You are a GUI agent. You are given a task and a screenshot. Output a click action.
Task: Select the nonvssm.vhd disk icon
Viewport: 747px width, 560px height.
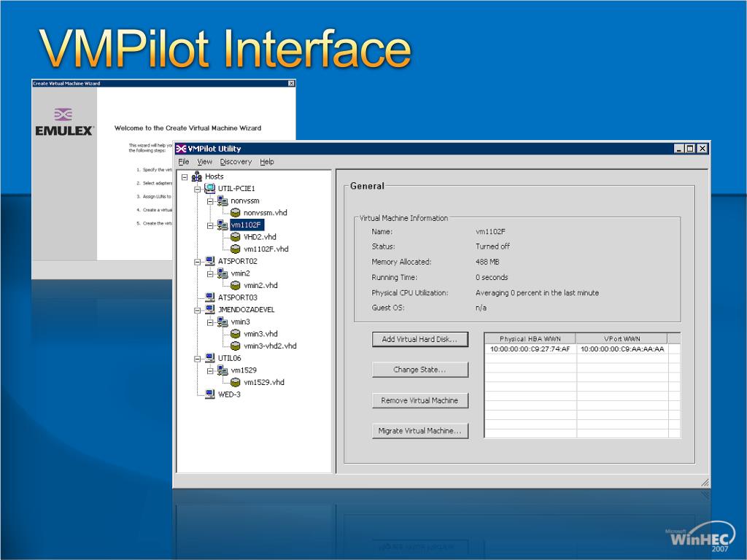[236, 213]
